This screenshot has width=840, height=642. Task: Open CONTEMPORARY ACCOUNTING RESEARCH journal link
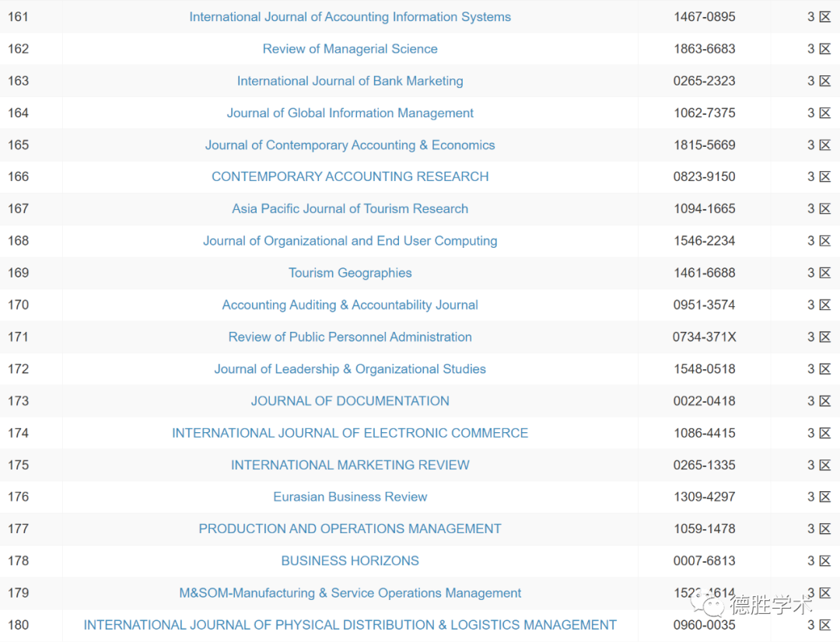[x=350, y=176]
